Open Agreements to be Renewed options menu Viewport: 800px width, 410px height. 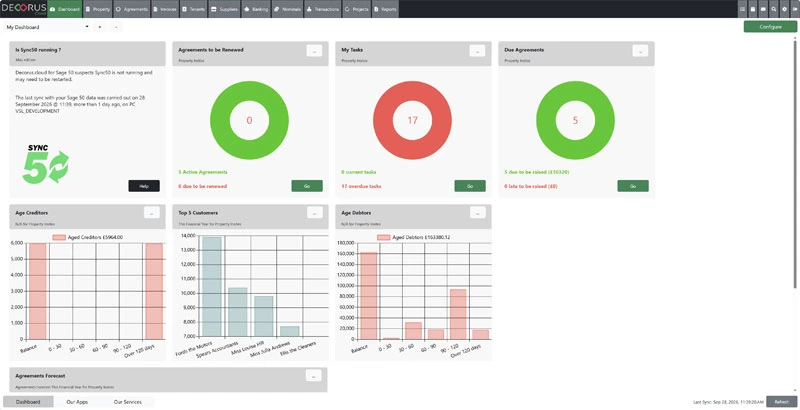[314, 50]
